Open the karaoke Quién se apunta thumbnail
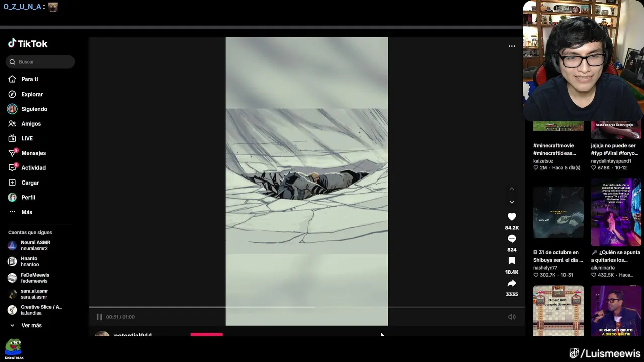Image resolution: width=644 pixels, height=362 pixels. point(616,212)
